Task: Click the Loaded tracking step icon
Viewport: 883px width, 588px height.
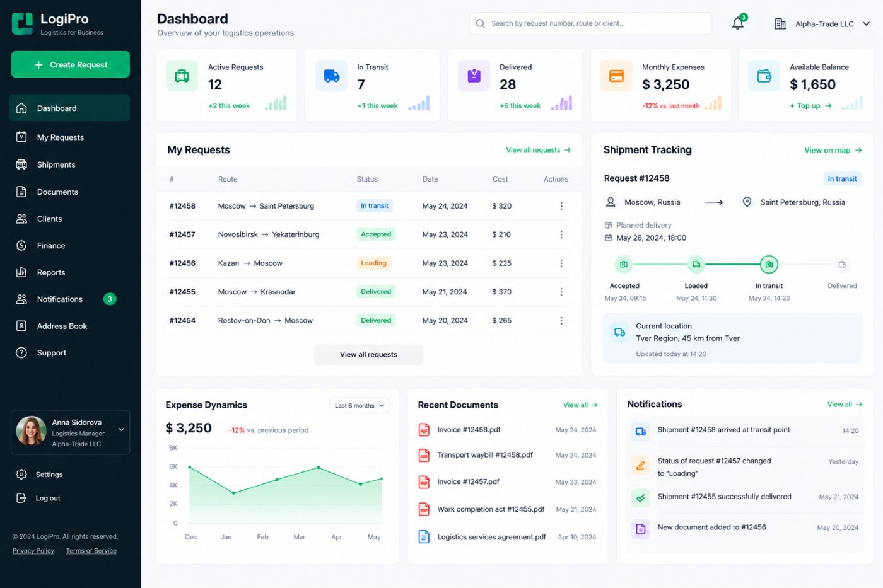Action: tap(696, 265)
